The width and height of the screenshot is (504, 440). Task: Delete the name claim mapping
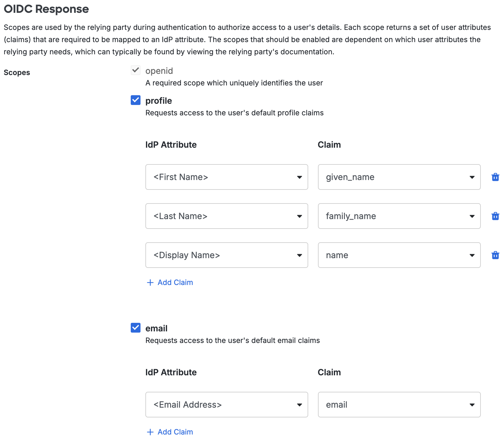click(x=496, y=255)
